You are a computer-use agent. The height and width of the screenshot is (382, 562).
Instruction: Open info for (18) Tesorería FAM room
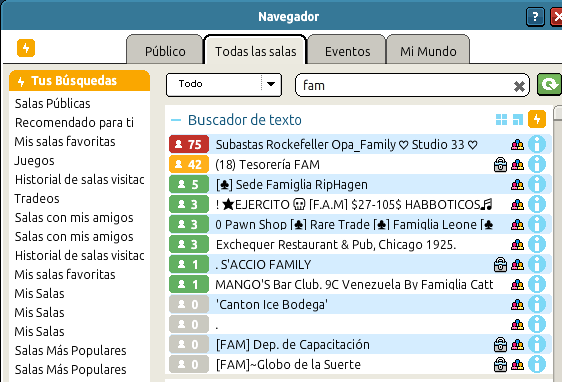pyautogui.click(x=537, y=164)
